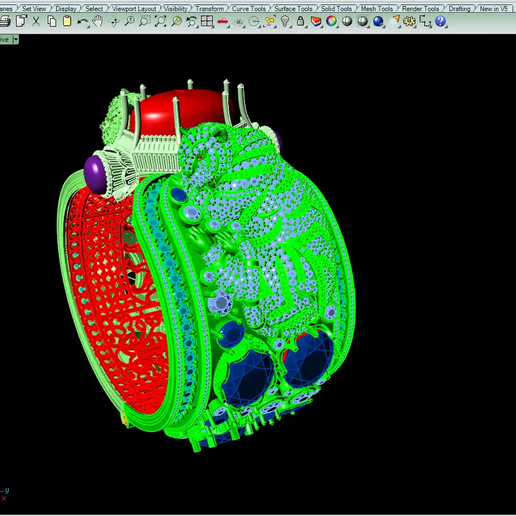The width and height of the screenshot is (516, 516).
Task: Click the Paste clipboard icon
Action: click(x=67, y=22)
